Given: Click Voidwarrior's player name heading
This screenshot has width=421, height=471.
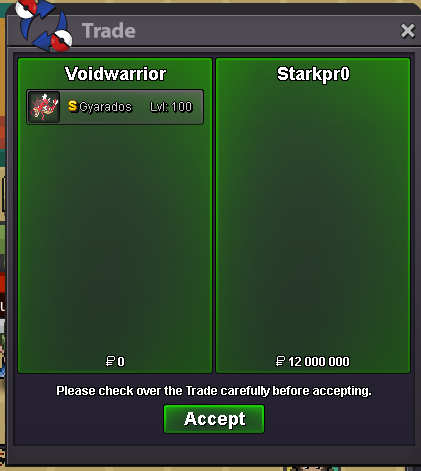Looking at the screenshot, I should pyautogui.click(x=115, y=74).
